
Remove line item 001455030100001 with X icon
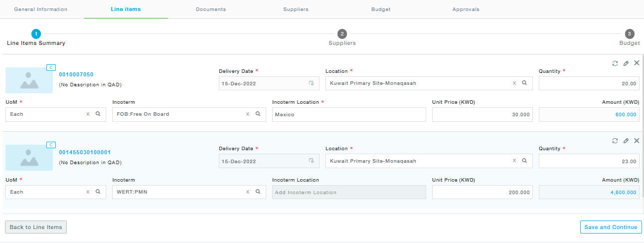(637, 141)
